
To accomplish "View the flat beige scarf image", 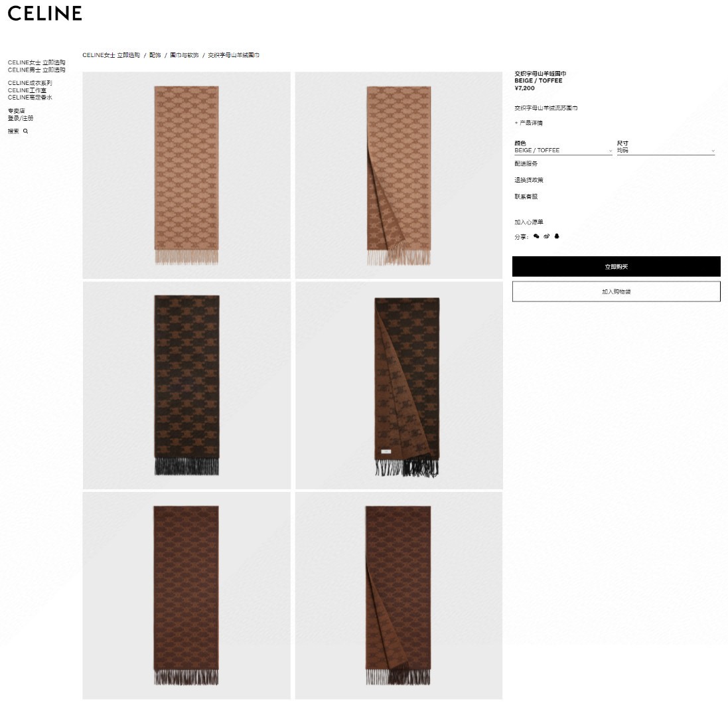I will click(x=186, y=175).
